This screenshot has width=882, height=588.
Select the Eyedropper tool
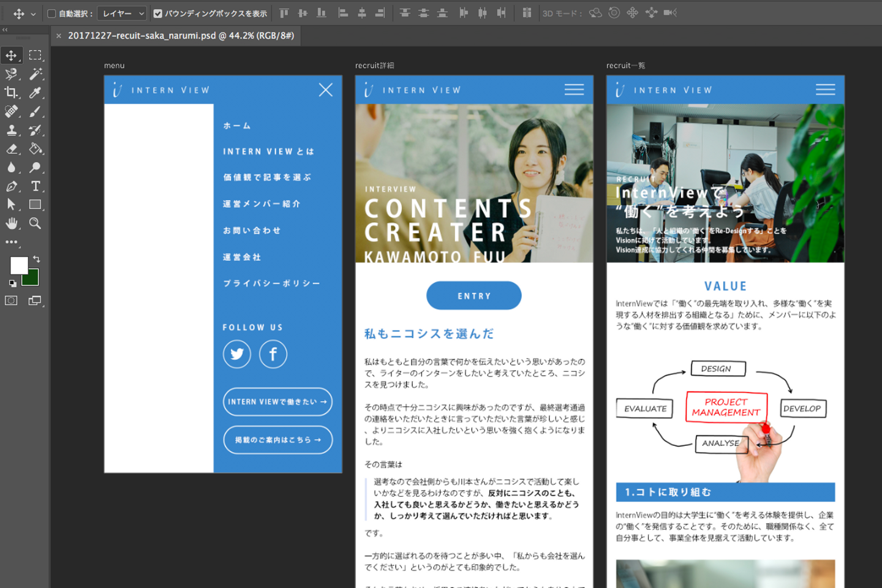click(36, 92)
